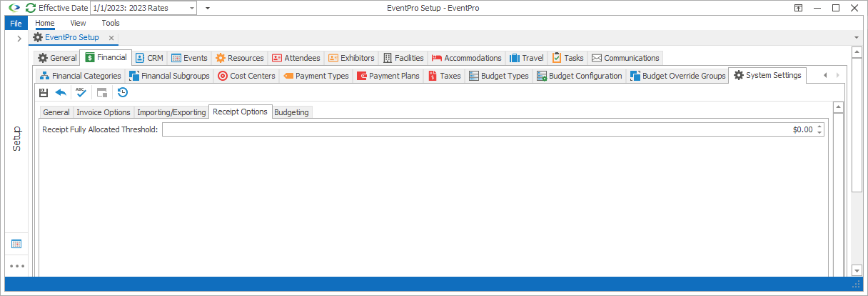This screenshot has height=296, width=868.
Task: Run the spell check ABC icon
Action: pyautogui.click(x=81, y=92)
